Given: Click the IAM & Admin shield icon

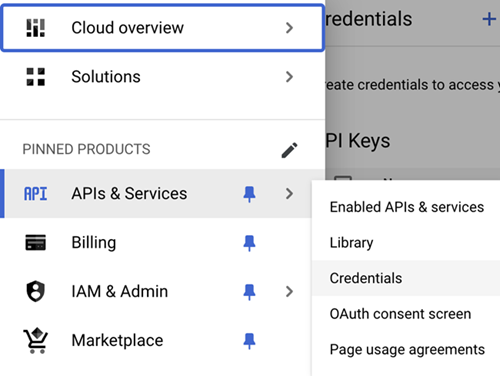Looking at the screenshot, I should [35, 291].
